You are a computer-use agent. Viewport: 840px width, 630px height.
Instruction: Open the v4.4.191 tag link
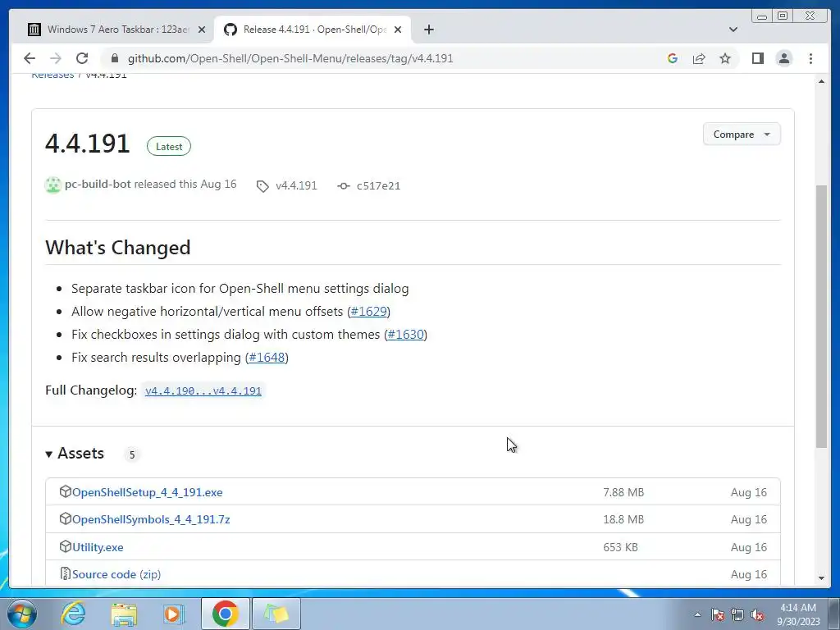click(x=296, y=185)
